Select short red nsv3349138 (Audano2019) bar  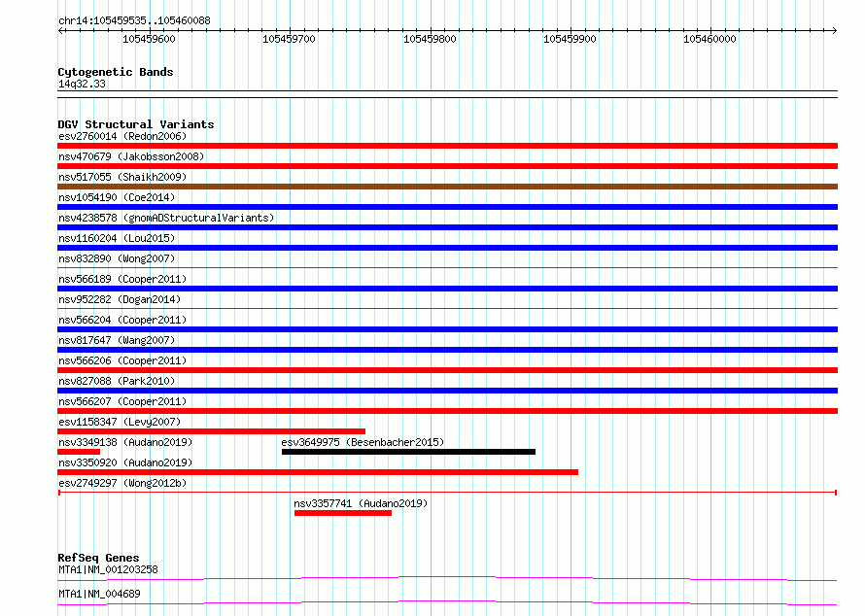(x=79, y=452)
